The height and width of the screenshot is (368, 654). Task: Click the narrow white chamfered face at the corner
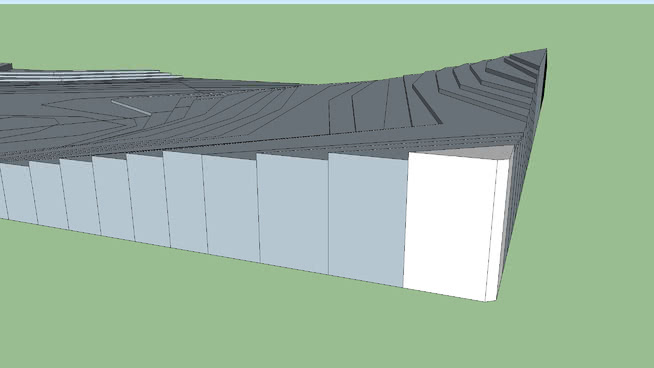point(497,229)
